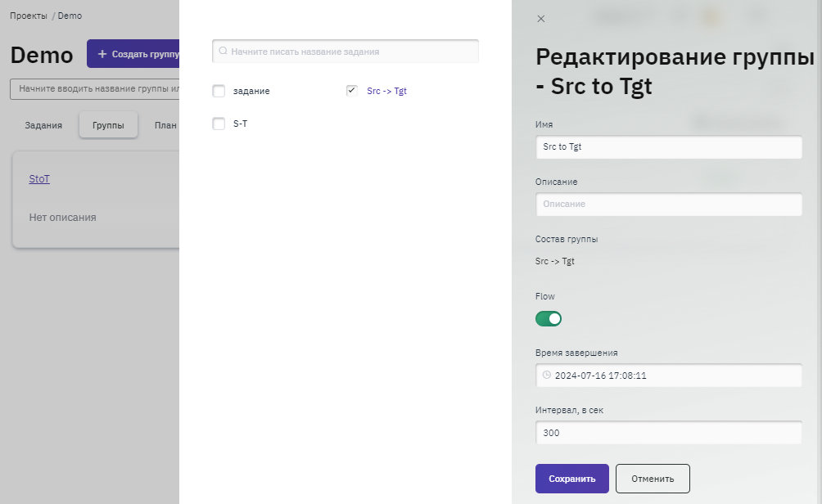Select the Группы tab

[x=108, y=125]
